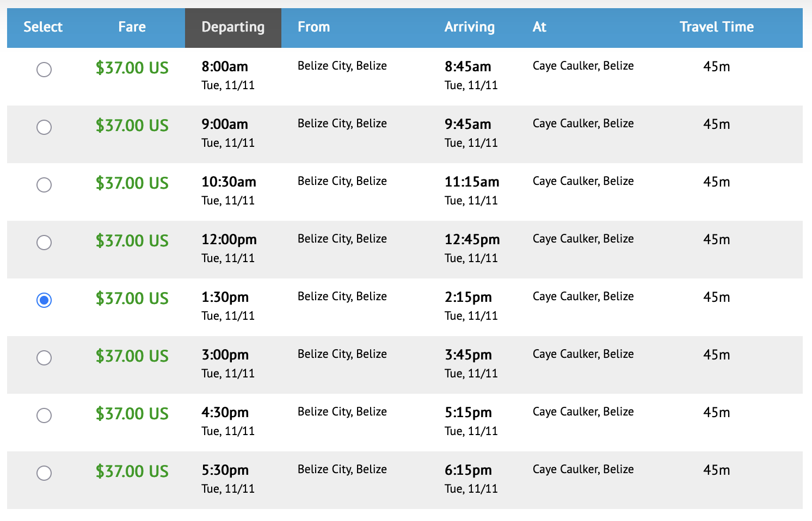Click the selected 1:30pm radio button
The width and height of the screenshot is (812, 521).
point(44,300)
